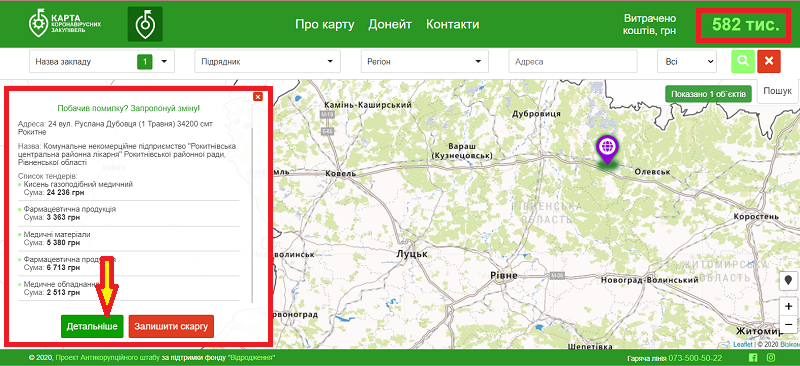Expand the Назва закладу dropdown
Image resolution: width=800 pixels, height=366 pixels.
click(x=102, y=61)
